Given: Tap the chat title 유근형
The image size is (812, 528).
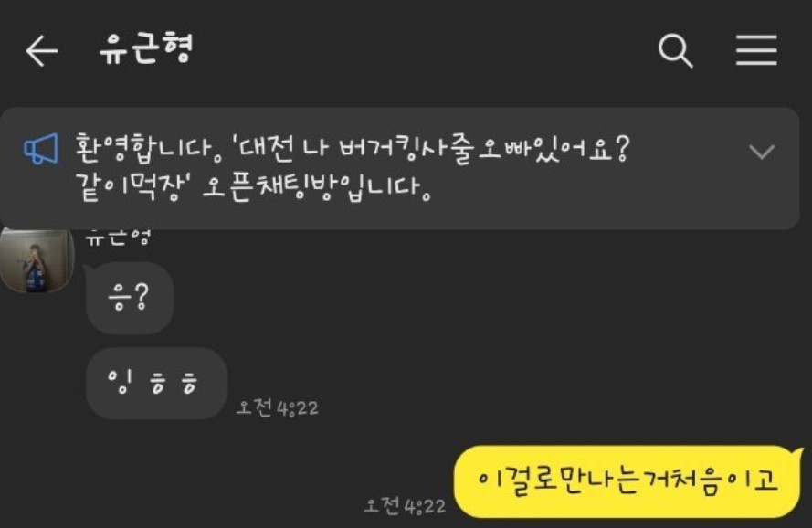Looking at the screenshot, I should pos(146,49).
